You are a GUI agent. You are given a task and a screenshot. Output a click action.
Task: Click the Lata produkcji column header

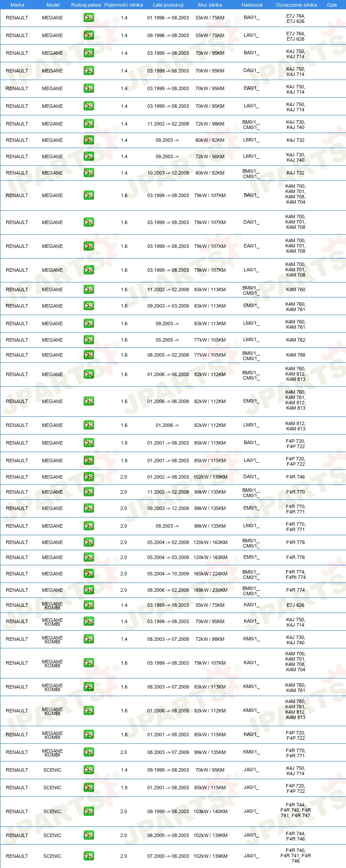pyautogui.click(x=168, y=5)
